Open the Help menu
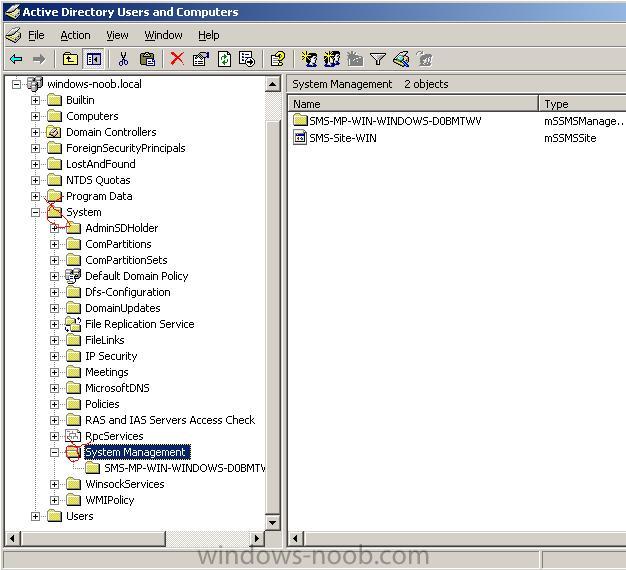This screenshot has width=626, height=570. pyautogui.click(x=209, y=35)
